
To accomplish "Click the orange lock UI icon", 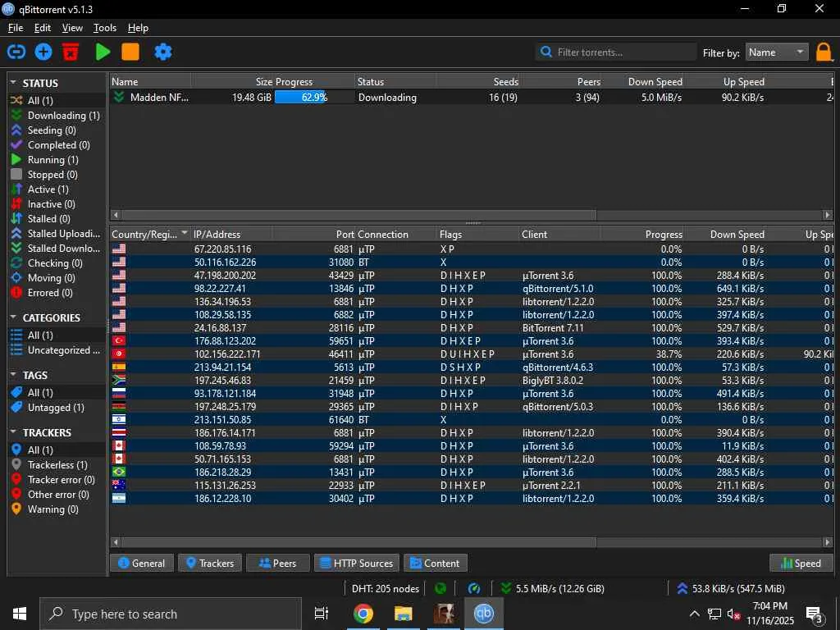I will pos(824,52).
